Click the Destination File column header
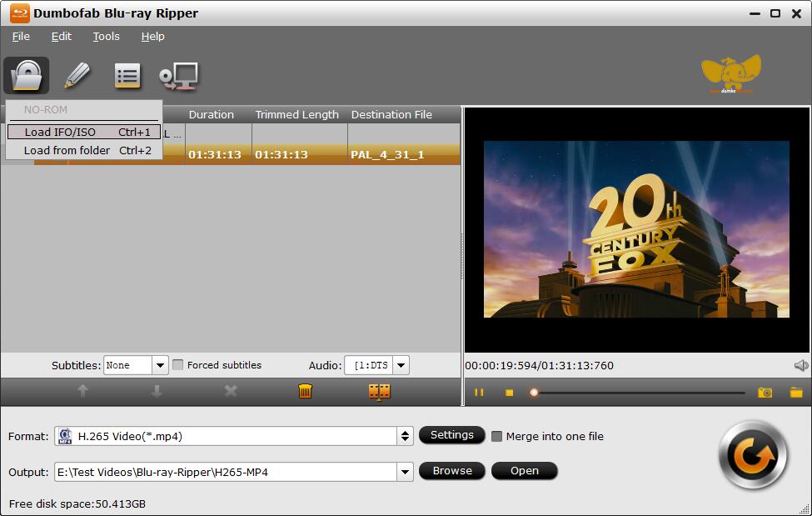Viewport: 812px width, 516px height. click(391, 114)
